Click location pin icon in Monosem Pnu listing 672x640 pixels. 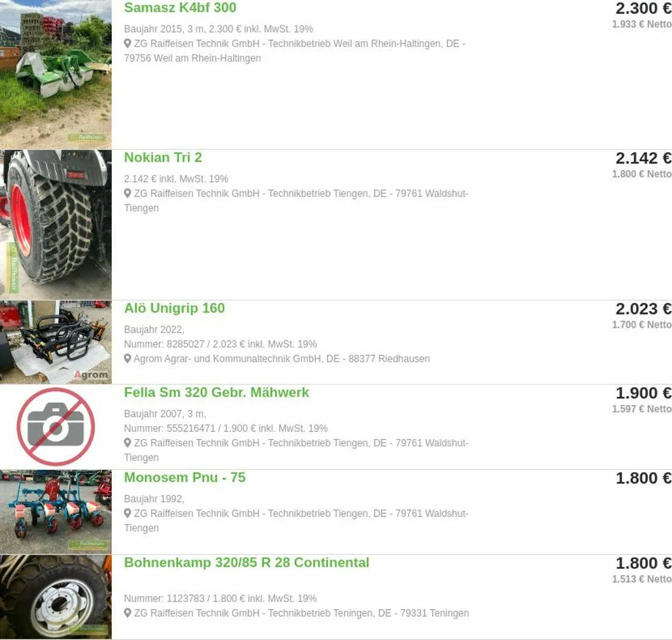pyautogui.click(x=127, y=513)
